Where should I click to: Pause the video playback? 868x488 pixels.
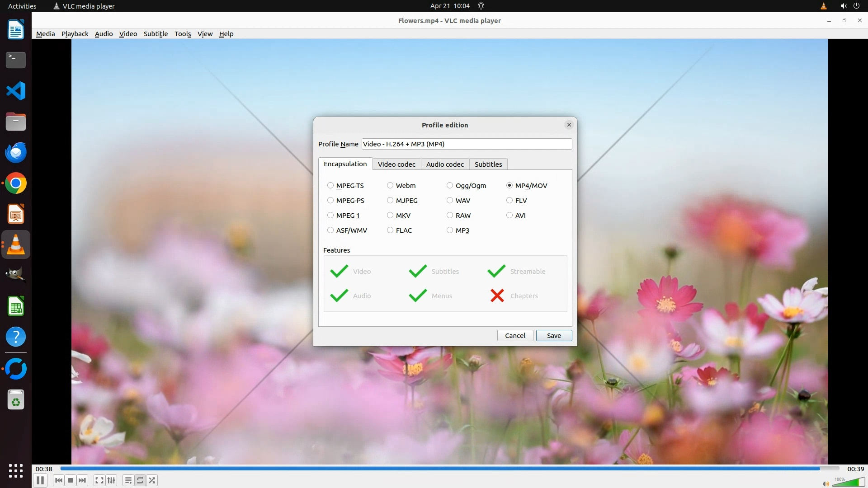tap(40, 480)
